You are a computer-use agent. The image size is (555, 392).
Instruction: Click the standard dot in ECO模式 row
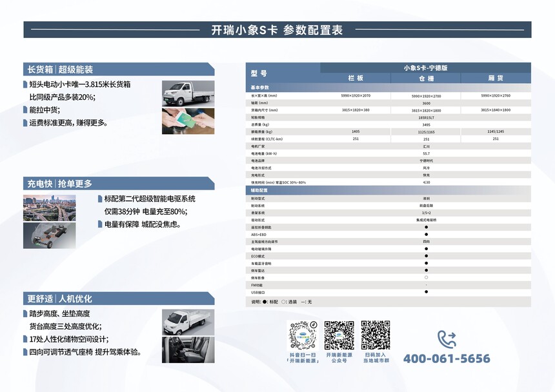pos(426,256)
